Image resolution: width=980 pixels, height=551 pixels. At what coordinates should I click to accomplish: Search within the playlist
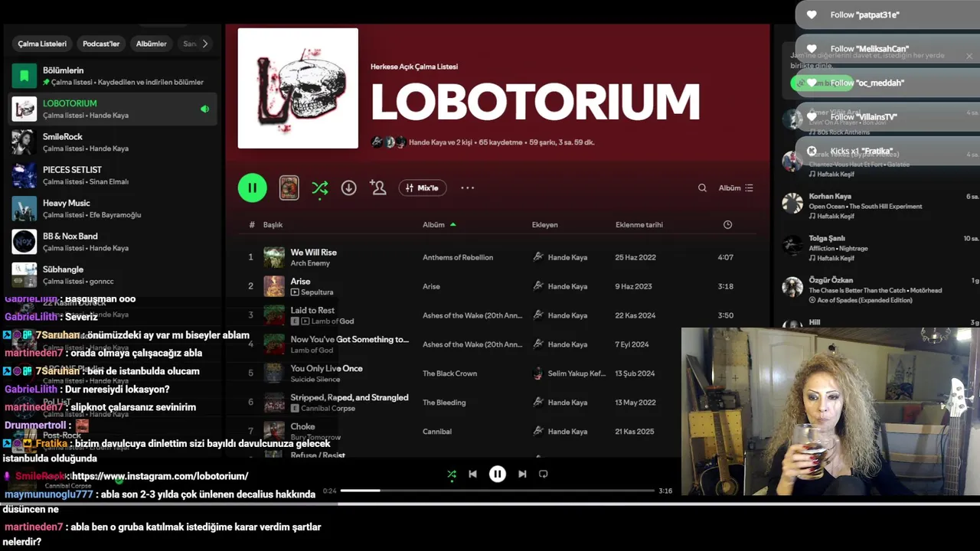coord(702,187)
